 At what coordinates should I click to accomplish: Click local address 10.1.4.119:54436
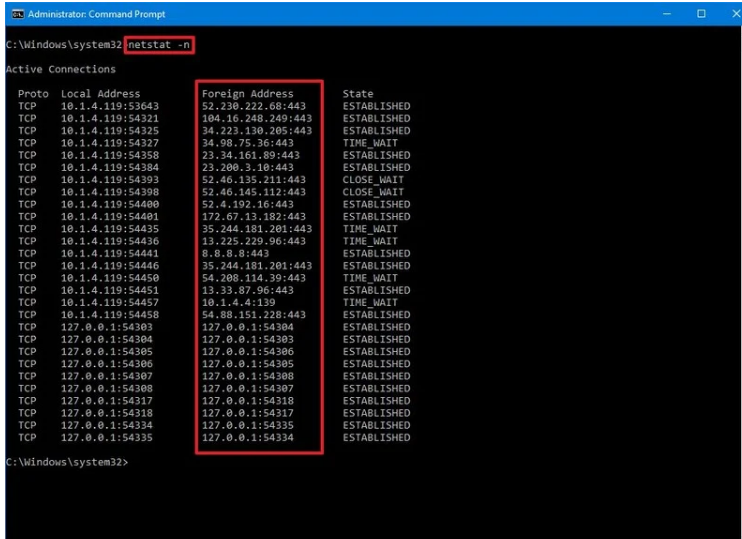tap(110, 241)
